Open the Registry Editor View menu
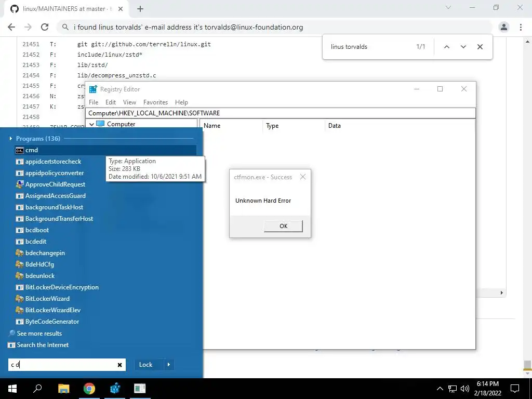The image size is (532, 399). click(x=129, y=102)
